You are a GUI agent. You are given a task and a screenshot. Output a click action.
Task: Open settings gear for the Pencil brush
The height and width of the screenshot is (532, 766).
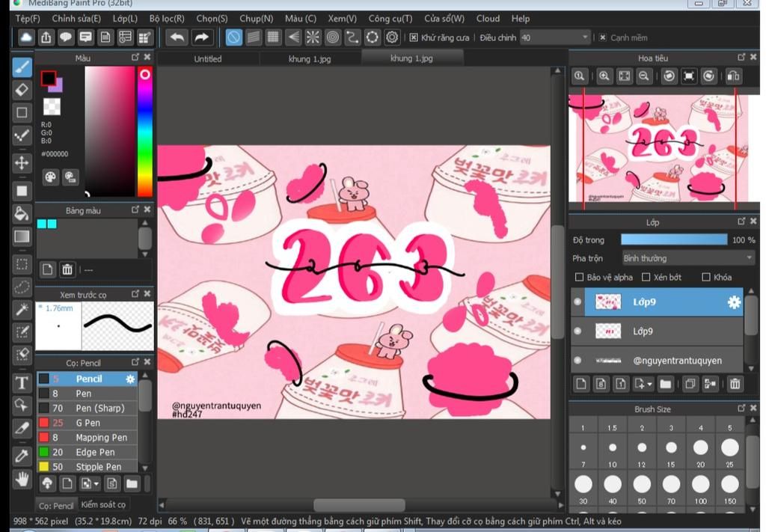coord(130,379)
